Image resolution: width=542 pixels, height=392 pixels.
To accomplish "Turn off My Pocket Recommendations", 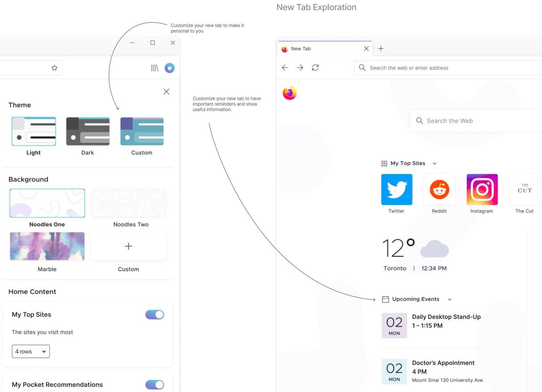I will [x=155, y=384].
